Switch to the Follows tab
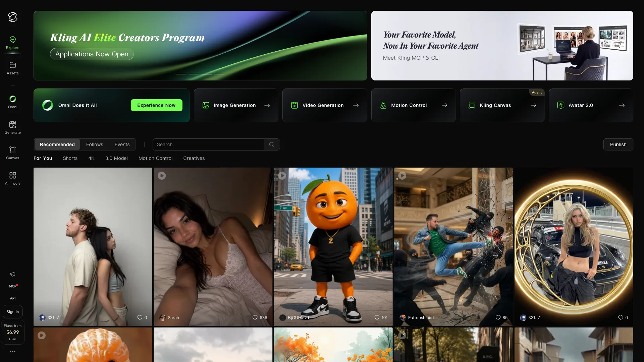Image resolution: width=644 pixels, height=362 pixels. (95, 144)
